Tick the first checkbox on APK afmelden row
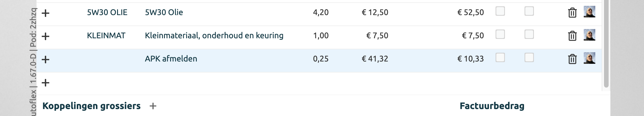This screenshot has width=644, height=116. pyautogui.click(x=500, y=58)
